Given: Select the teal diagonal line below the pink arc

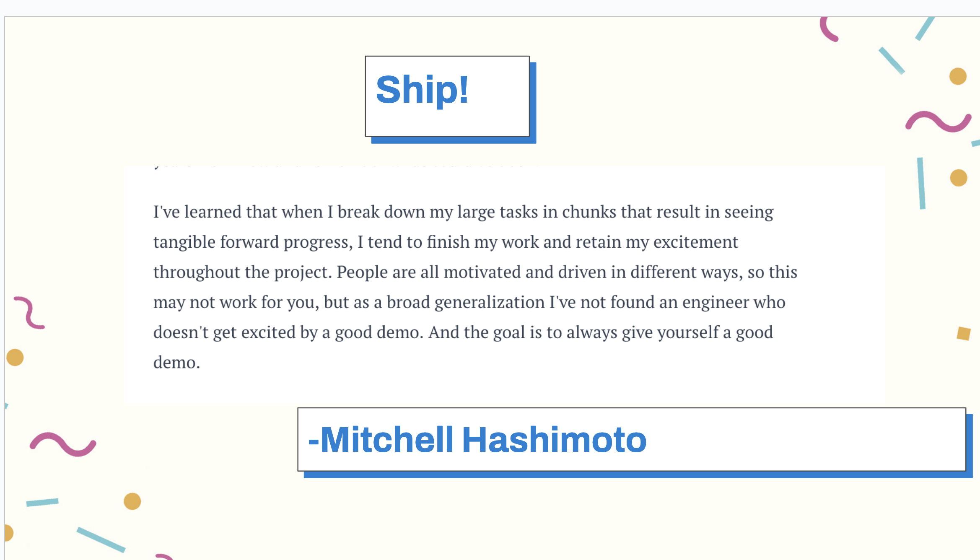Looking at the screenshot, I should (x=892, y=60).
